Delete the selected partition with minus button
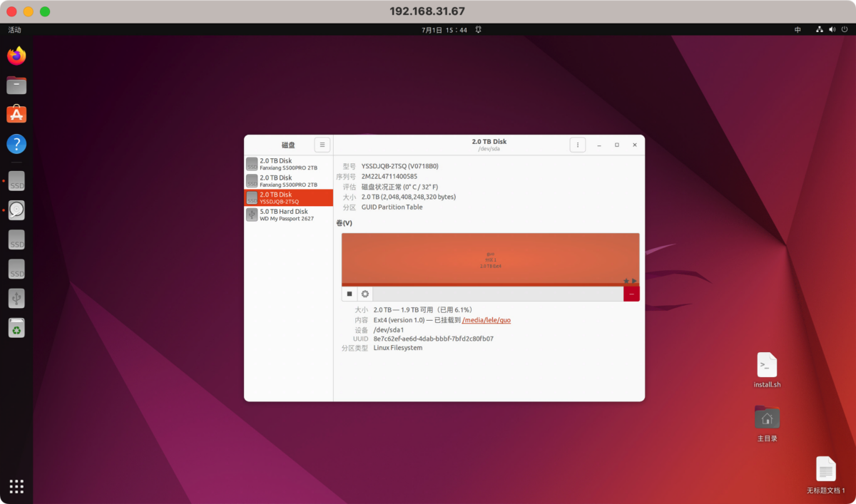Viewport: 856px width, 504px height. [631, 294]
